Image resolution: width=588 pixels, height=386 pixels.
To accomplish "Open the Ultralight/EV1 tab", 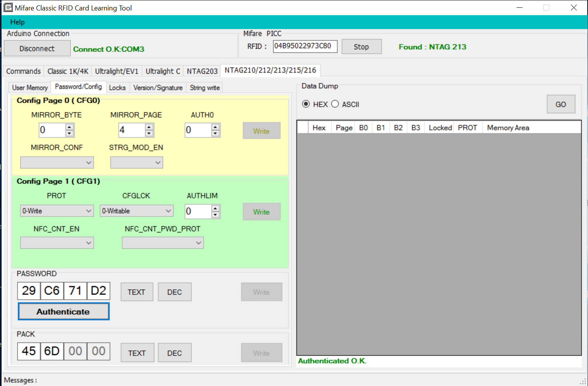I will coord(117,71).
